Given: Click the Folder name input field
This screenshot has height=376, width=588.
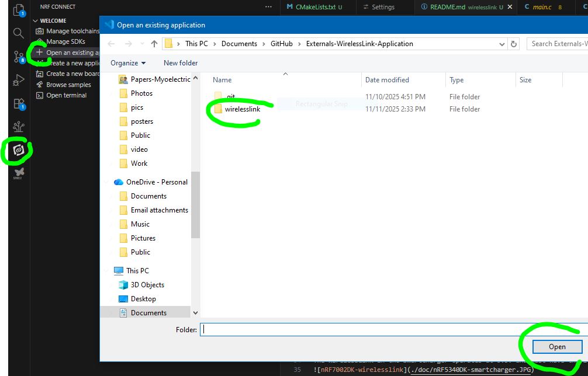Looking at the screenshot, I should pyautogui.click(x=392, y=330).
